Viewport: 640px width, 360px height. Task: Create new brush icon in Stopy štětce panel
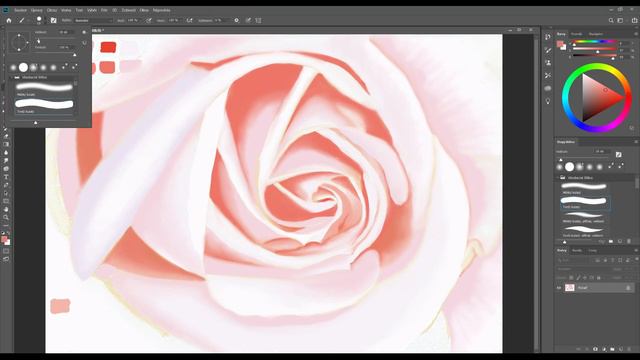(x=620, y=241)
